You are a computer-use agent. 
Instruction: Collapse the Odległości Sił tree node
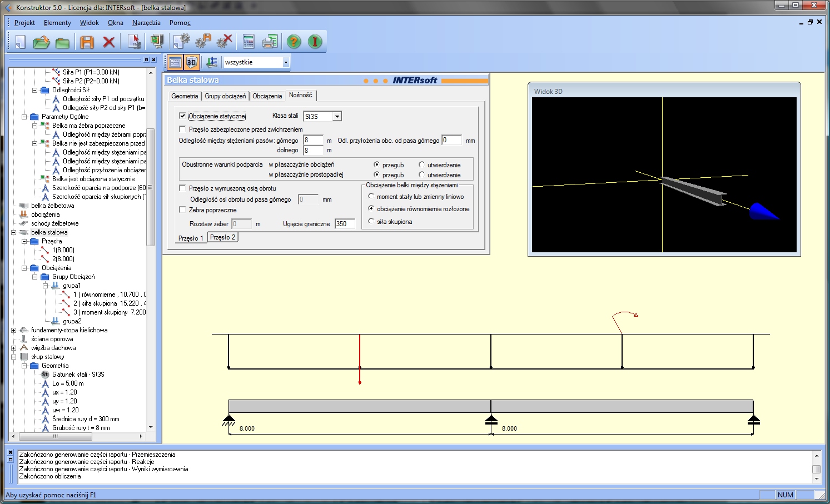pyautogui.click(x=34, y=90)
